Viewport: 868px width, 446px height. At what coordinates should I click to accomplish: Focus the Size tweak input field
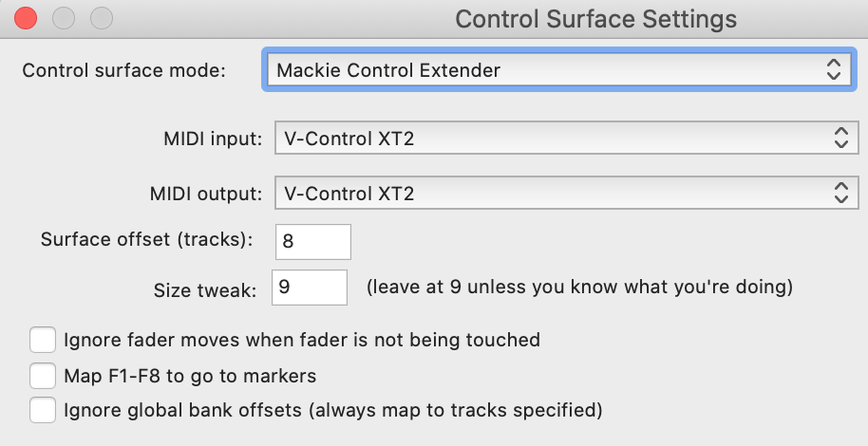click(x=310, y=286)
